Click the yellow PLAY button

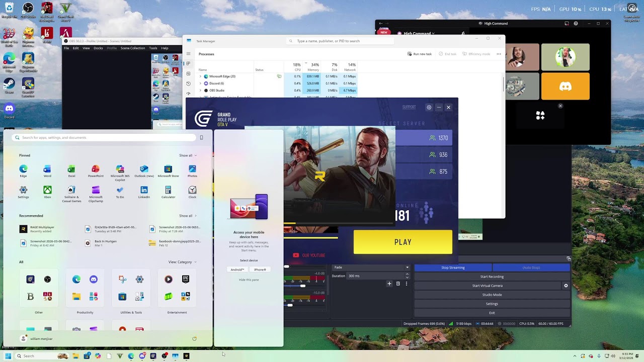tap(403, 242)
